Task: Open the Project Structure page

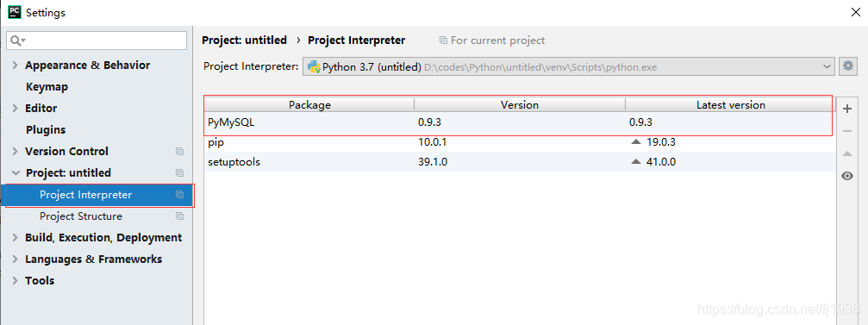Action: click(x=81, y=216)
